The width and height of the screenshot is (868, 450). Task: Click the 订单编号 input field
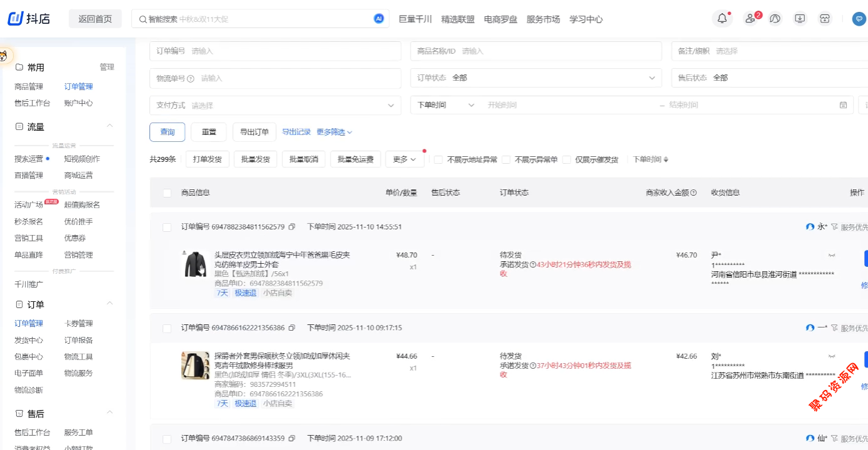click(x=294, y=51)
